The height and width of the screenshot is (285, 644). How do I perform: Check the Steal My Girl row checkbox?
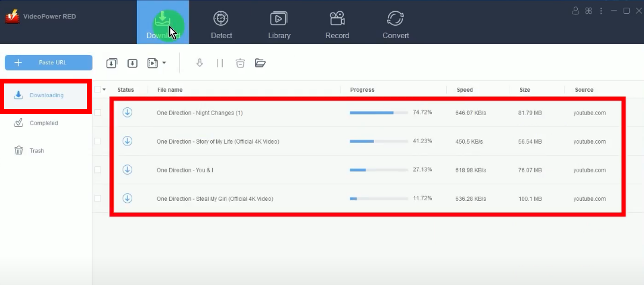point(97,198)
